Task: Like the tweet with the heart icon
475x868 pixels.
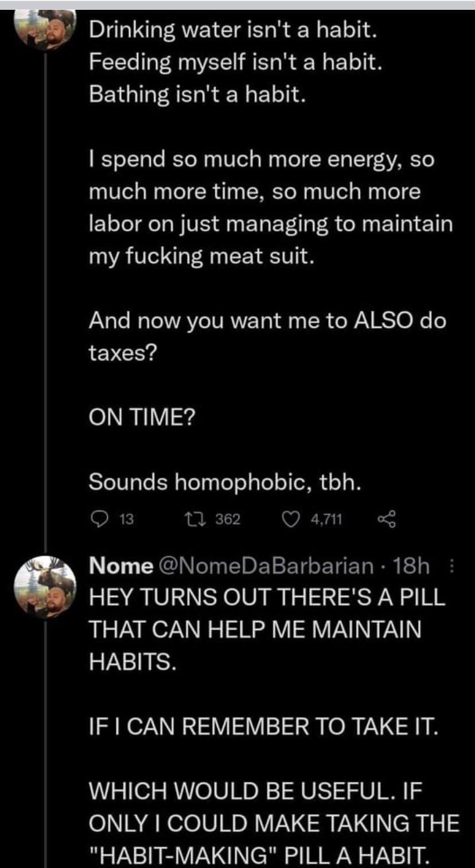Action: coord(293,520)
